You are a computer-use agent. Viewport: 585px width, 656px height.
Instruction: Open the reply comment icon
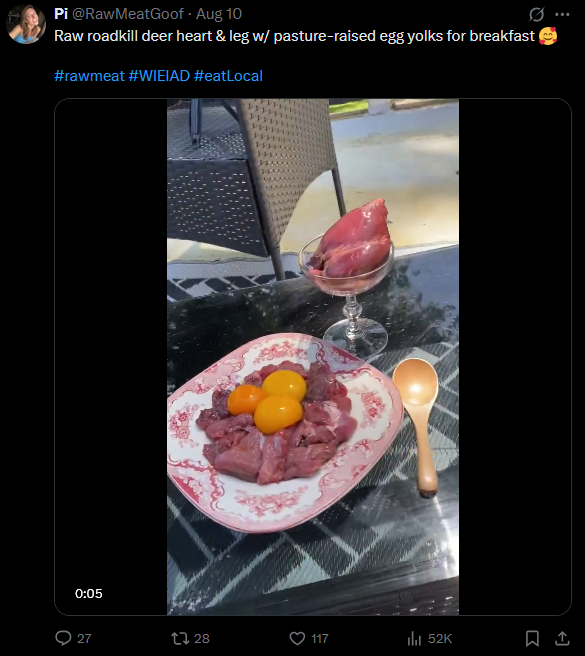point(63,638)
